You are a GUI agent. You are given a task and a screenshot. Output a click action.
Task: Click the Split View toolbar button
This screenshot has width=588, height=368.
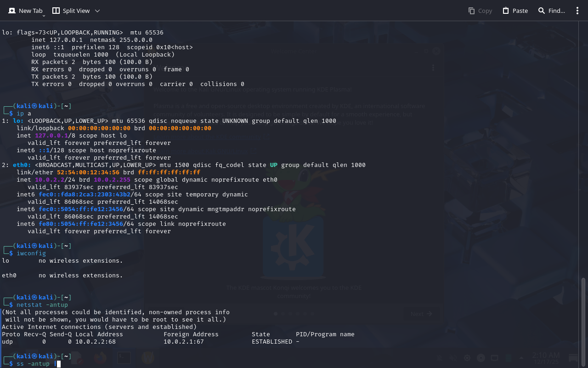(71, 11)
